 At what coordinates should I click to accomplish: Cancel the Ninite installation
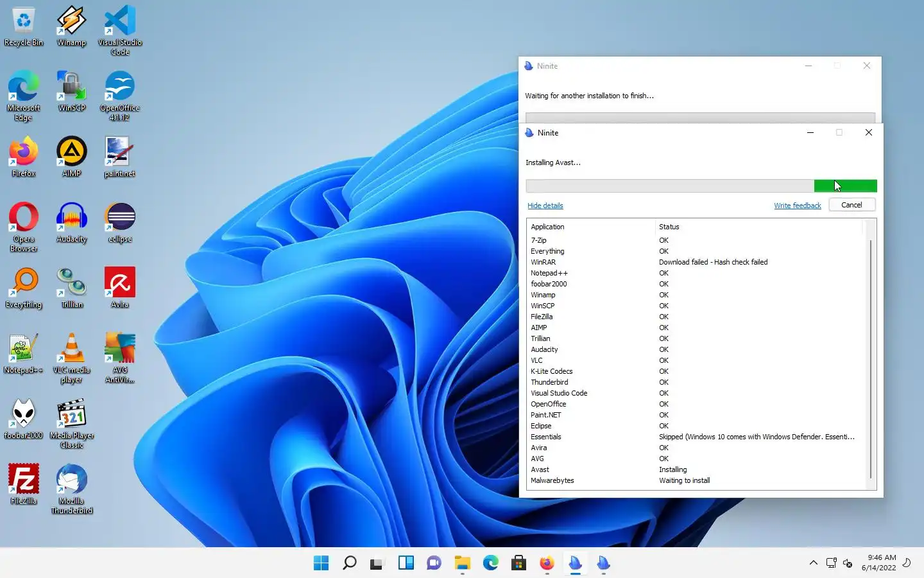pyautogui.click(x=851, y=205)
